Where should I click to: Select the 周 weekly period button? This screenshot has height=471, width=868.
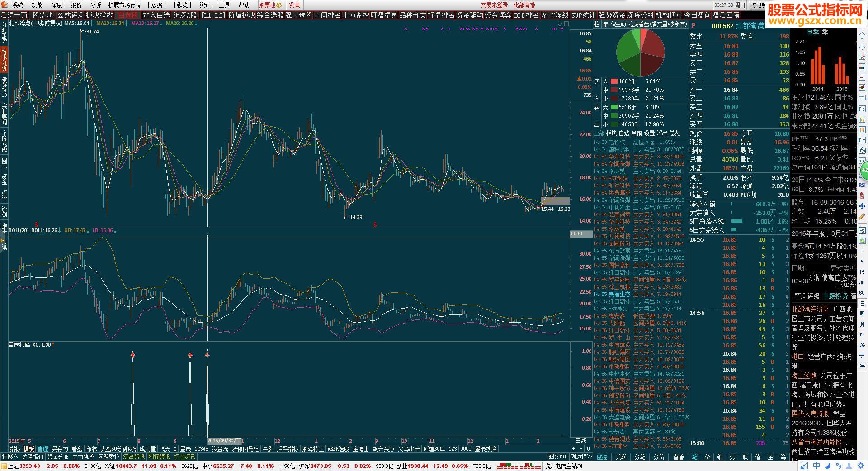click(x=862, y=314)
